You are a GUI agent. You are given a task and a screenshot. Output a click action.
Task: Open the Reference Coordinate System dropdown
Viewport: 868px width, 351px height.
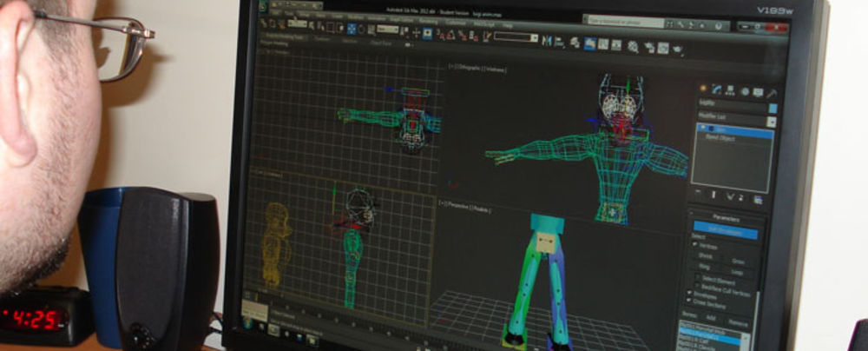coord(388,30)
